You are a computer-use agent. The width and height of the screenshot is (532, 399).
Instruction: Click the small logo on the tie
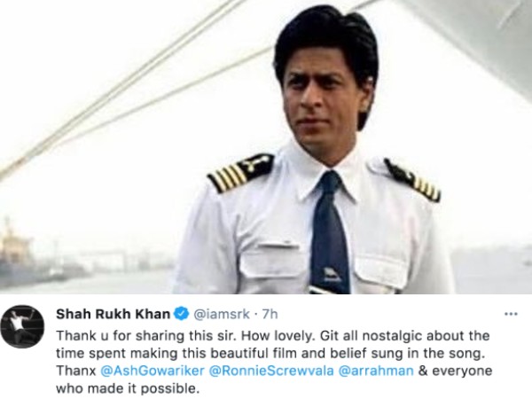click(x=328, y=274)
